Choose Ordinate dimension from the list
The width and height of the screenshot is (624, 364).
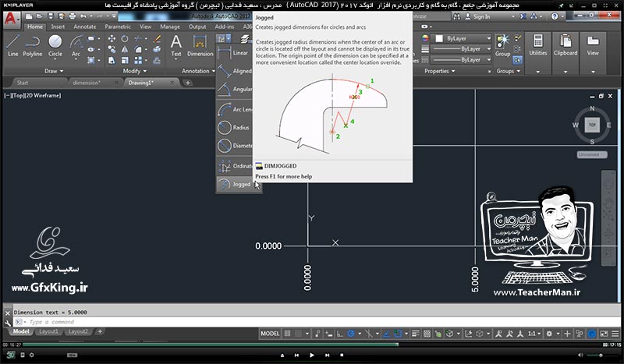(x=235, y=166)
